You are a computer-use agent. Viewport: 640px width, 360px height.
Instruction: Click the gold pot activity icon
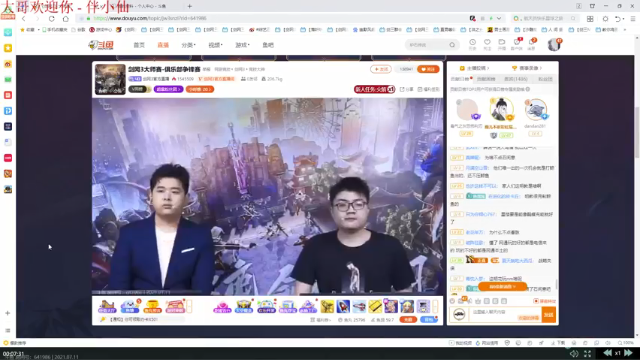pyautogui.click(x=152, y=306)
